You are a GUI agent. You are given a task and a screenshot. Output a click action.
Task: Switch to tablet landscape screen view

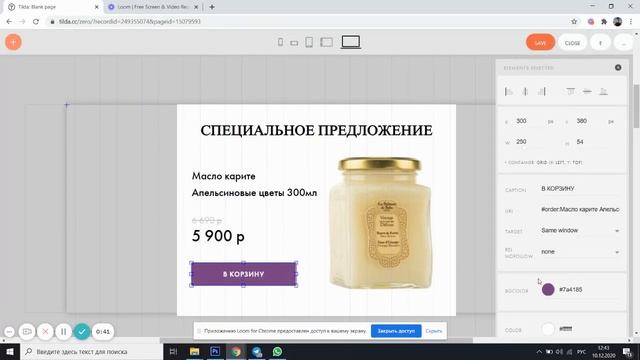[x=327, y=42]
